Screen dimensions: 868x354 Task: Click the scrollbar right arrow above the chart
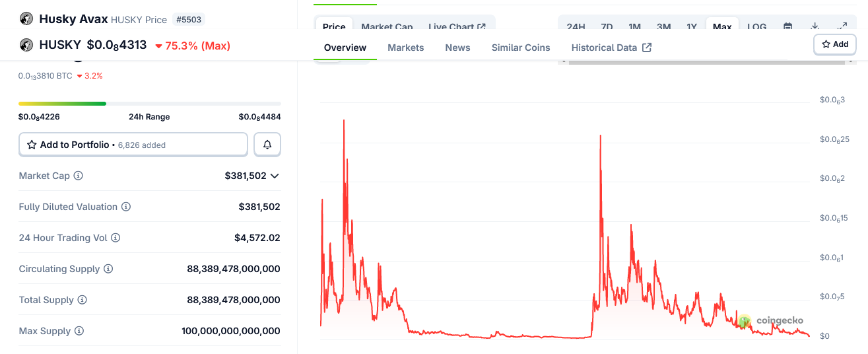pos(852,62)
